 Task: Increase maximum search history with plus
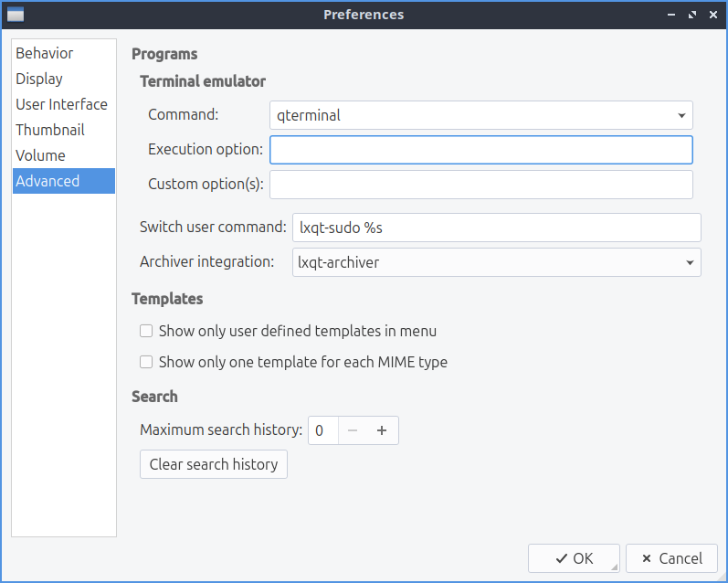click(382, 430)
